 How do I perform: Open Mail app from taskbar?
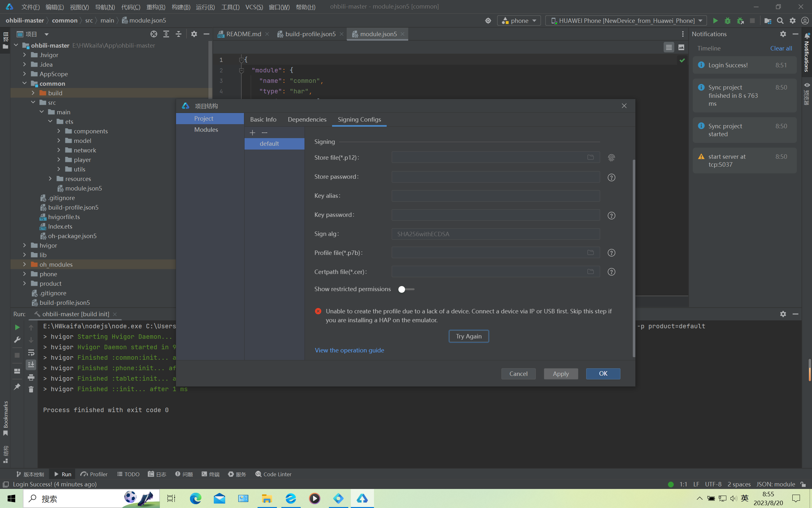pyautogui.click(x=219, y=498)
